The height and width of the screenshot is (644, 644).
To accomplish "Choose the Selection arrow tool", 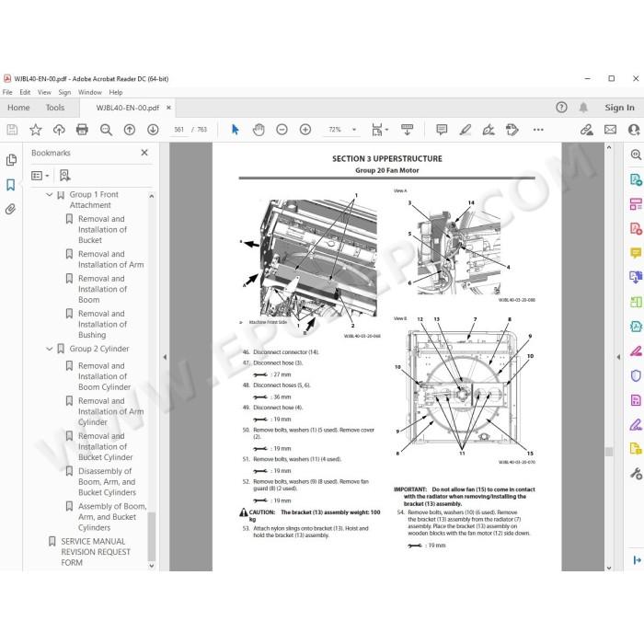I will (235, 130).
